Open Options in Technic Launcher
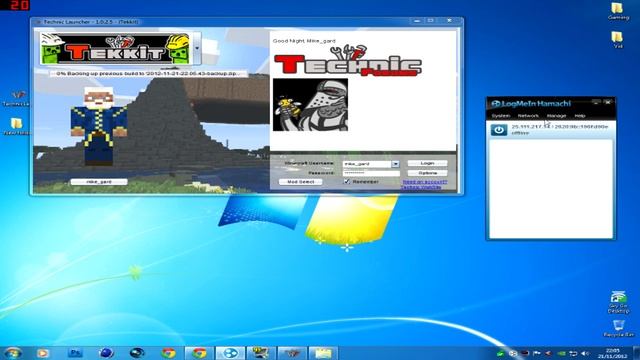Viewport: 640px width, 360px height. (427, 173)
